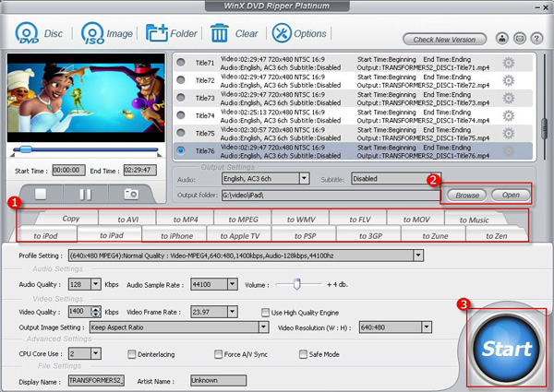
Task: Click the email support icon
Action: click(x=519, y=38)
